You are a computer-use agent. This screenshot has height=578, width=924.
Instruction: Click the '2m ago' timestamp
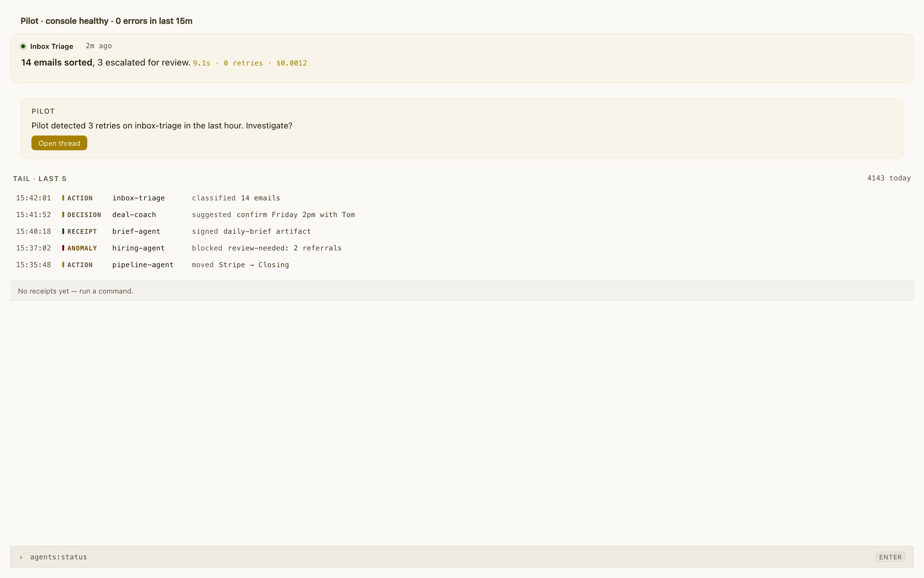pos(98,46)
